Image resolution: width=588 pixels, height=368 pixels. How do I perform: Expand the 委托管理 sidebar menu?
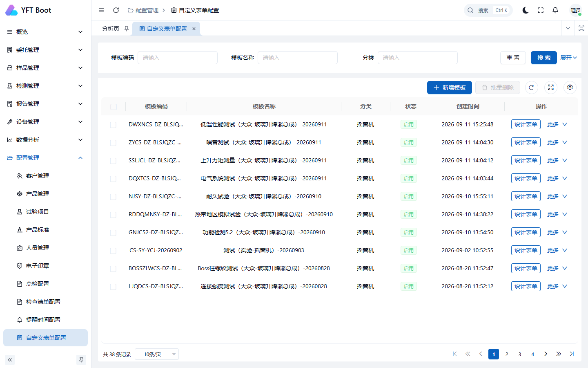pyautogui.click(x=45, y=50)
